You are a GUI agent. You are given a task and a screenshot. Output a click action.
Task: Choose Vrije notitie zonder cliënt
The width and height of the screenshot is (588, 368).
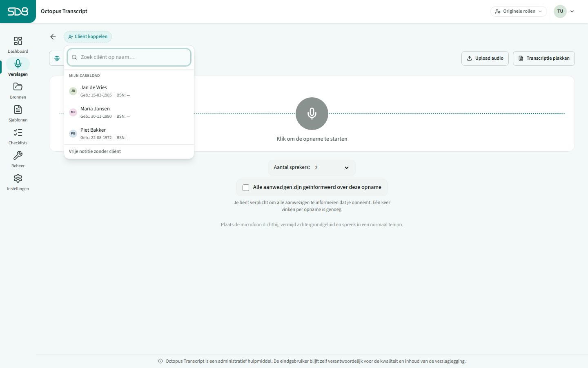point(129,151)
